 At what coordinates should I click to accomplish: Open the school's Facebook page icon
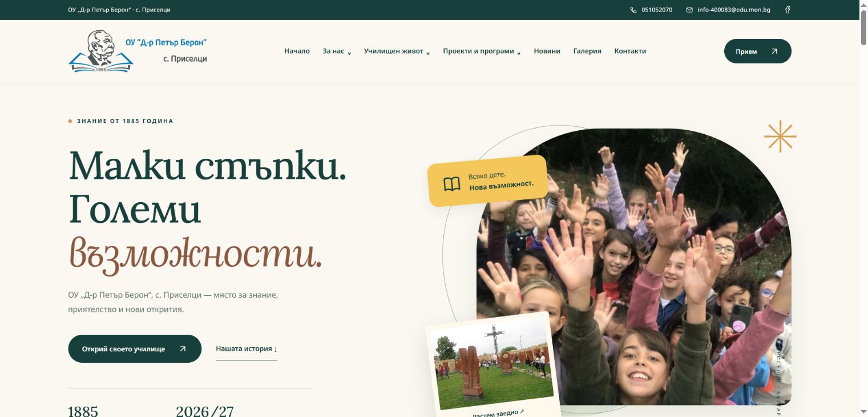click(x=788, y=10)
